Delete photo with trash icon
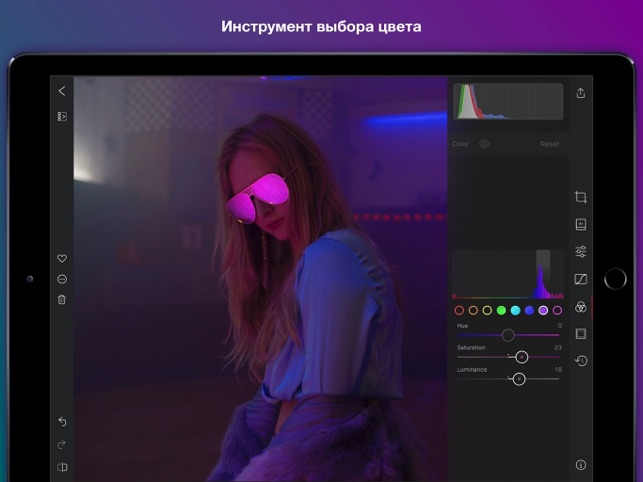Viewport: 643px width, 482px height. pos(62,299)
